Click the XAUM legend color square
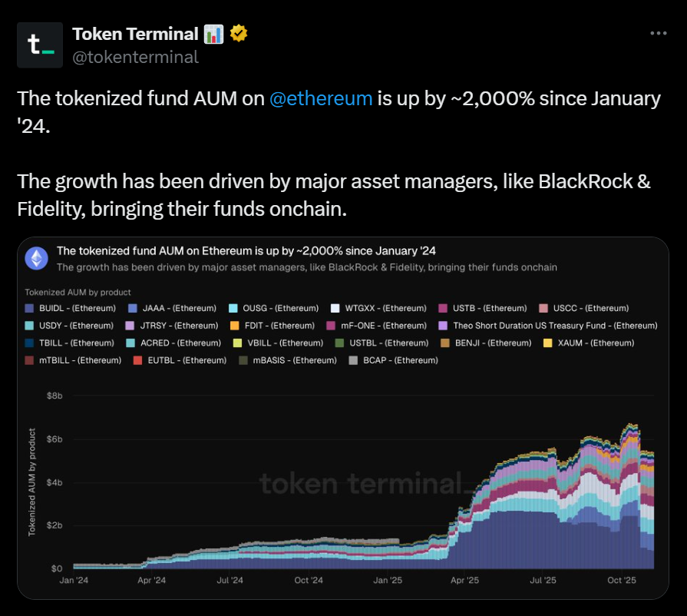 click(x=547, y=343)
